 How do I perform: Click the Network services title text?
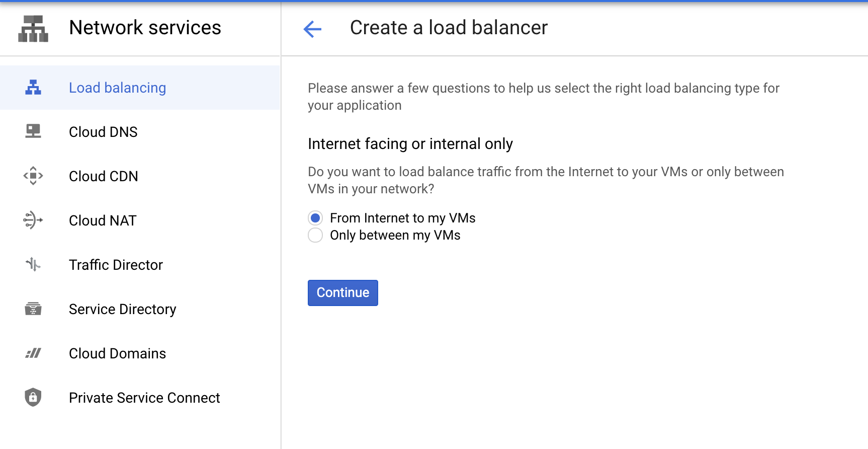145,28
